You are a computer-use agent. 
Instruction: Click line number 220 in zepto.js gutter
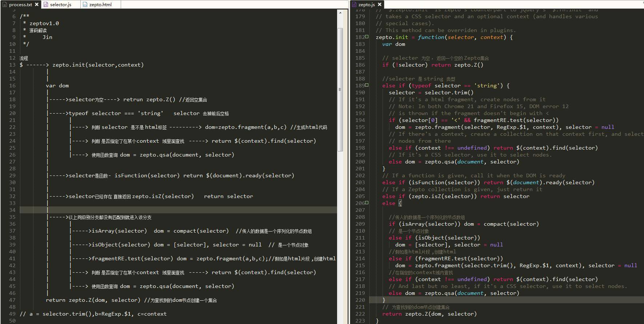pyautogui.click(x=360, y=300)
